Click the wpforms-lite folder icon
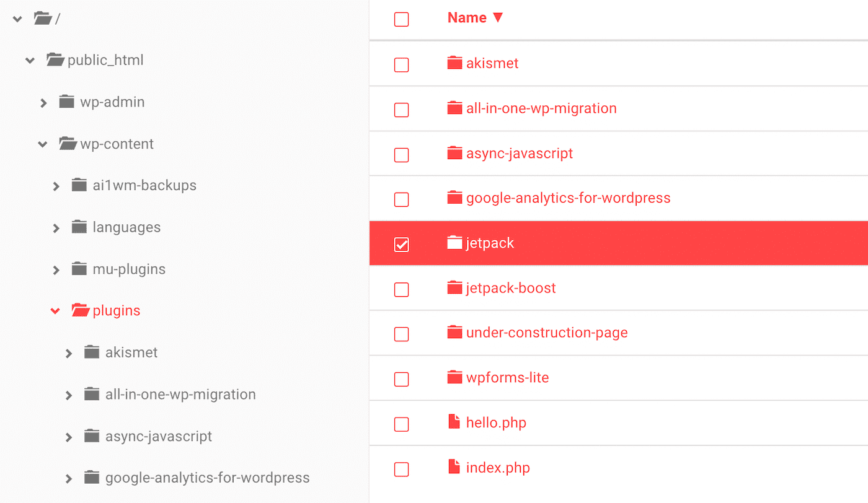The width and height of the screenshot is (868, 503). tap(454, 377)
